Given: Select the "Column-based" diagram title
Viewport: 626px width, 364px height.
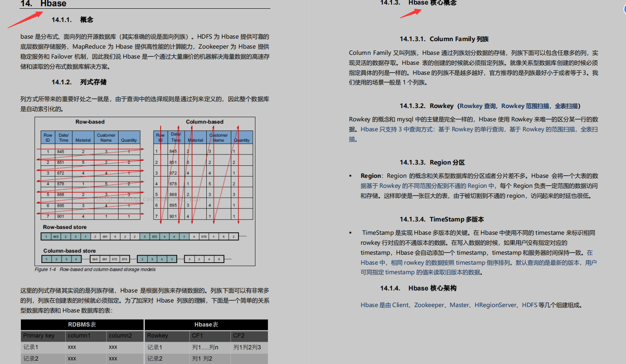Looking at the screenshot, I should pos(205,122).
